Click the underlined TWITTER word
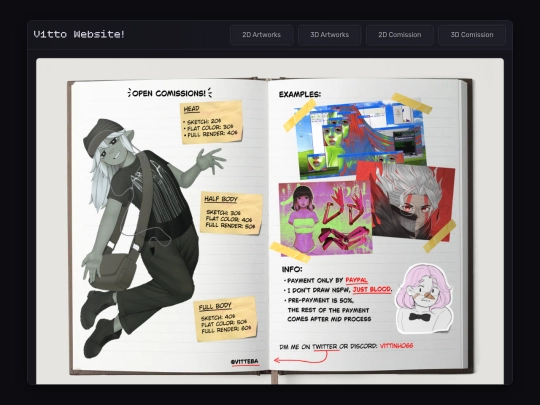Screen dimensions: 540x405 click(x=325, y=346)
